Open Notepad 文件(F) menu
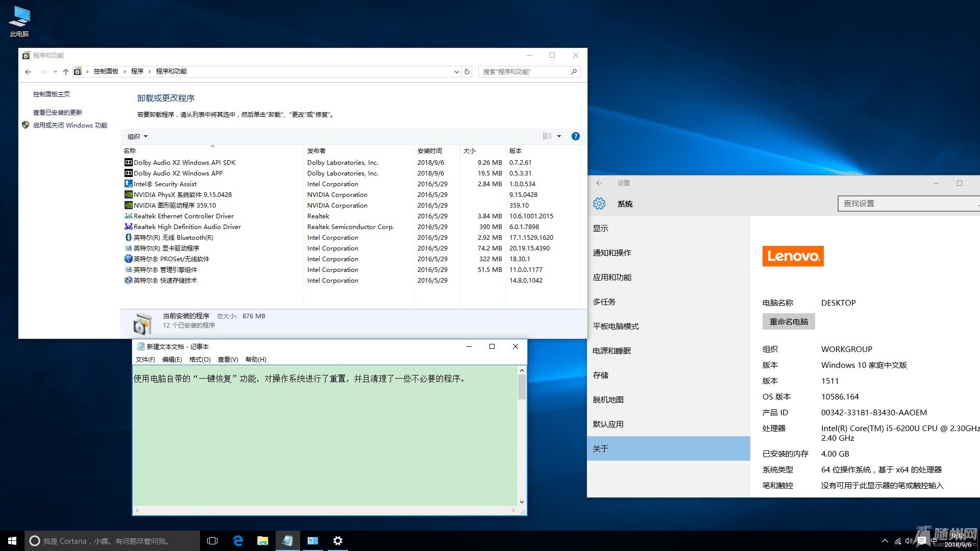Image resolution: width=980 pixels, height=551 pixels. pyautogui.click(x=145, y=360)
